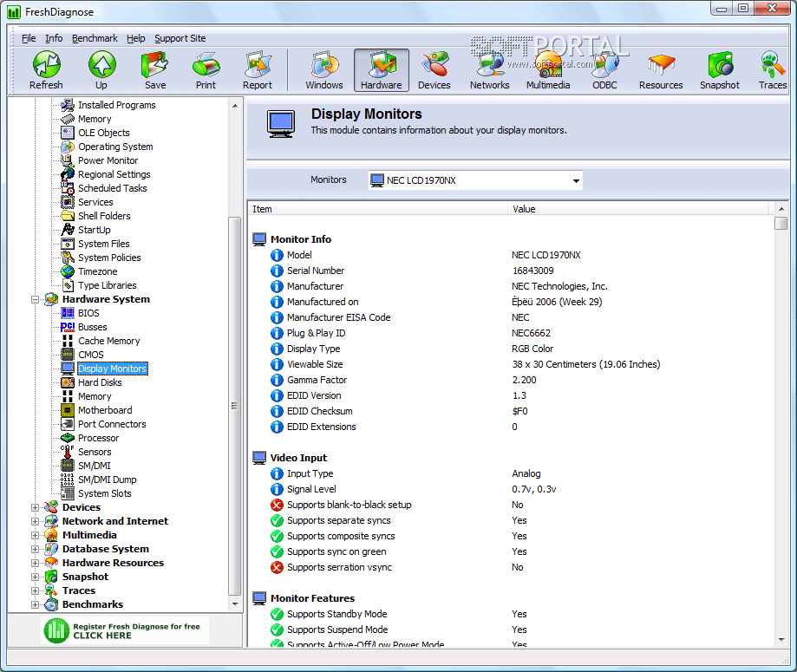Click the Sensors thermometer icon
This screenshot has height=672, width=797.
click(68, 452)
